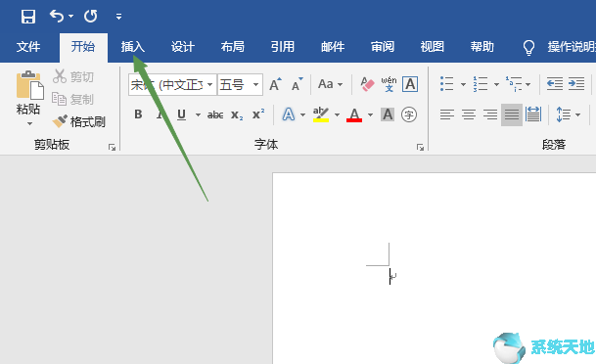The image size is (596, 364).
Task: Switch to the 邮件 tab
Action: coord(333,47)
